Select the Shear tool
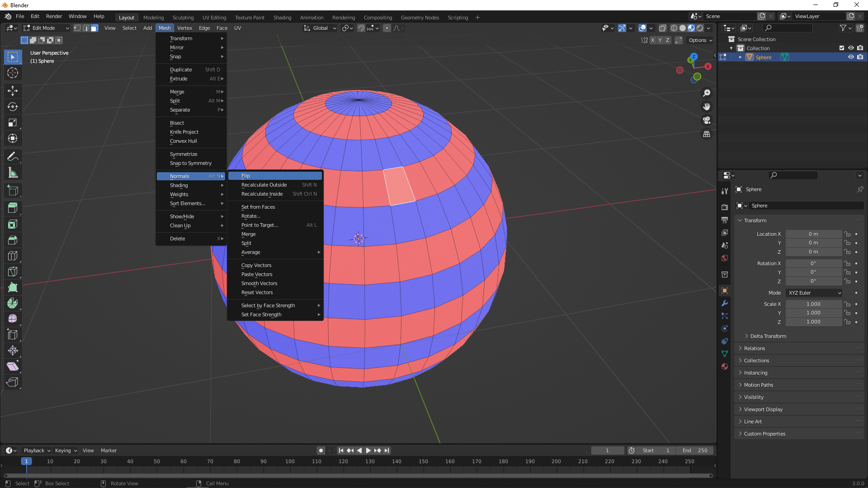 coord(13,366)
